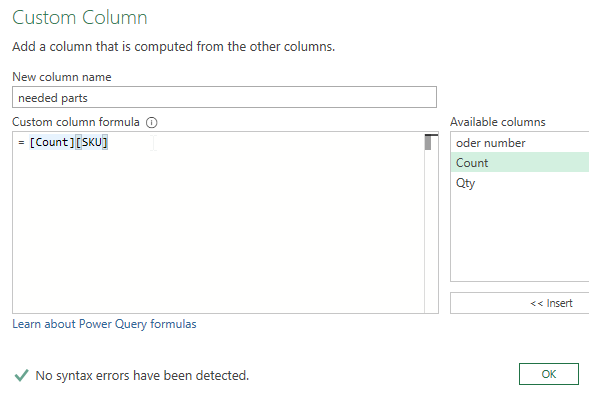Click the equals sign in the formula
Screen dimensions: 589x399
coord(21,143)
